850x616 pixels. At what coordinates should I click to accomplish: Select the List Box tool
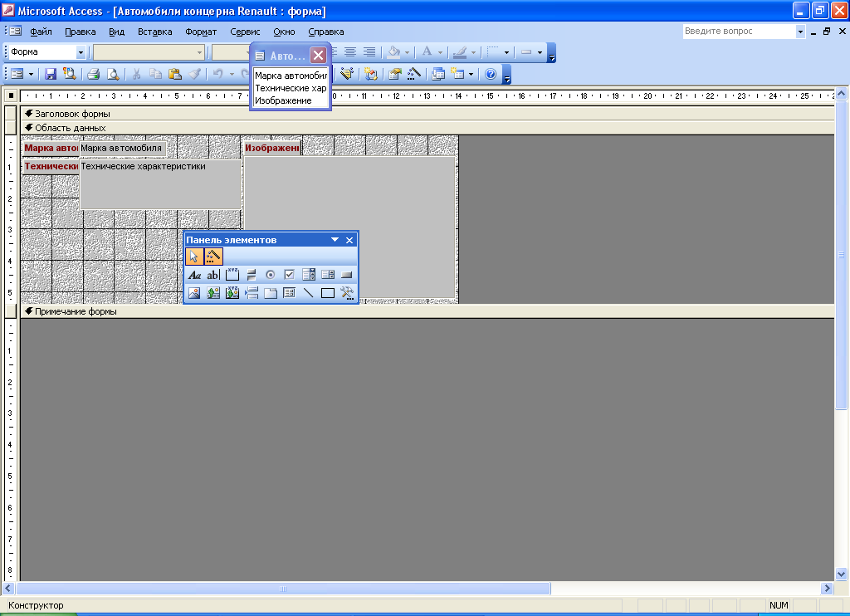pyautogui.click(x=327, y=275)
